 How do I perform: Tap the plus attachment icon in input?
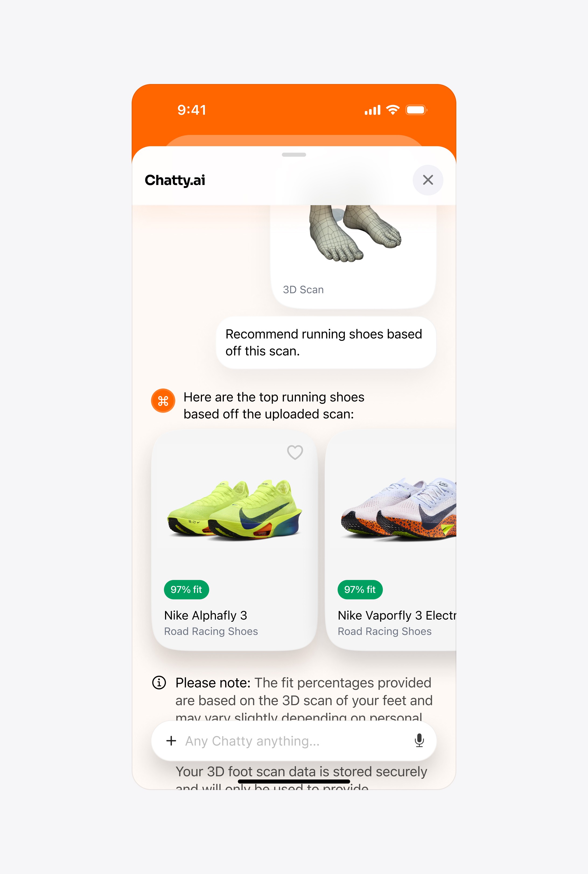click(x=171, y=740)
